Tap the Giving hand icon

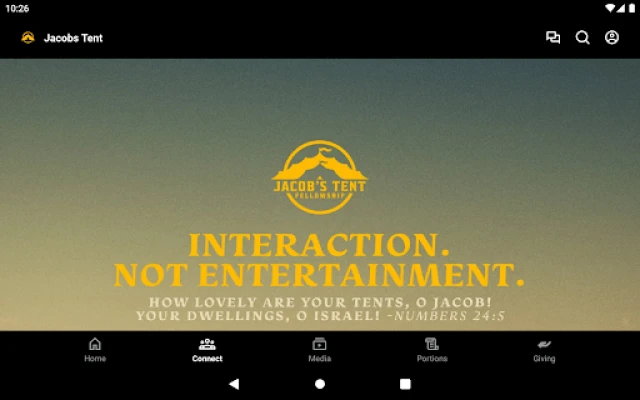coord(544,344)
